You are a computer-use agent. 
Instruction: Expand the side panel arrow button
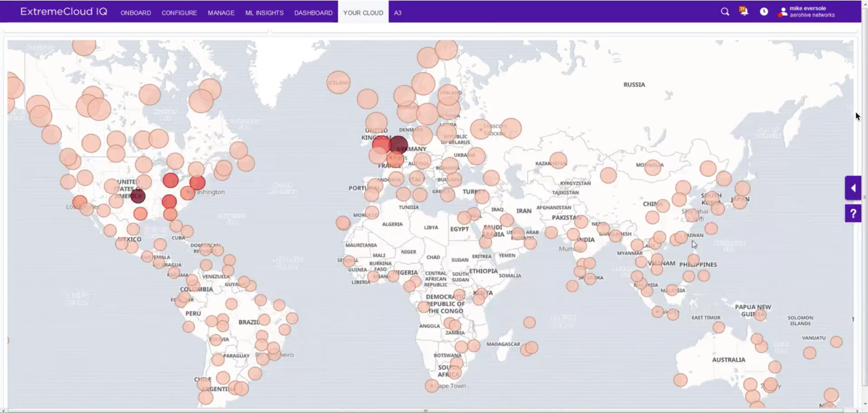[853, 188]
